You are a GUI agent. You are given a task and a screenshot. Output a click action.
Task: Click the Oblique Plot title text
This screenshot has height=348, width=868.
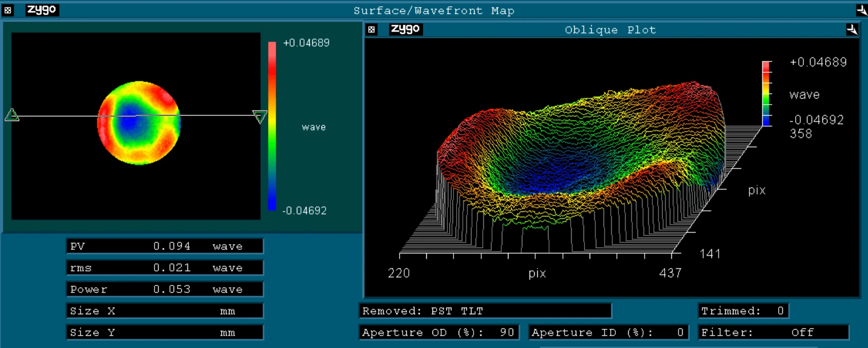pyautogui.click(x=610, y=30)
